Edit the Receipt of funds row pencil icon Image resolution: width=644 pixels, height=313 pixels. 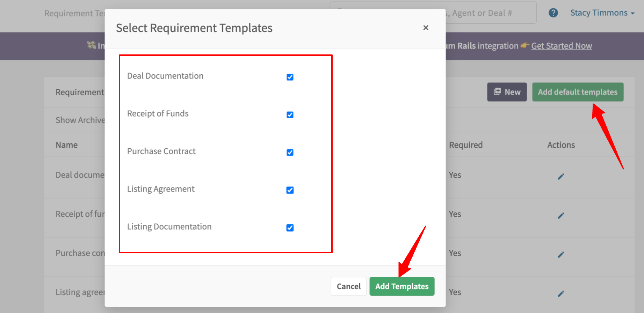561,216
